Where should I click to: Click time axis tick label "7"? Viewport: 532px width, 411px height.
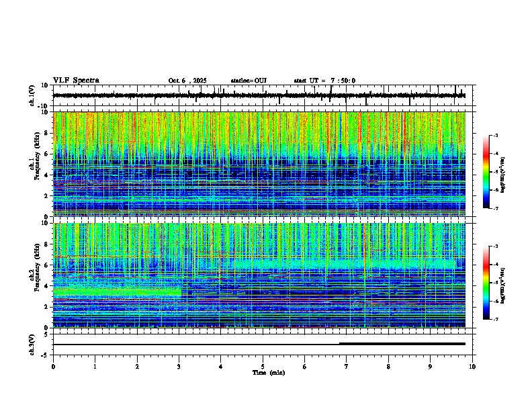(347, 367)
